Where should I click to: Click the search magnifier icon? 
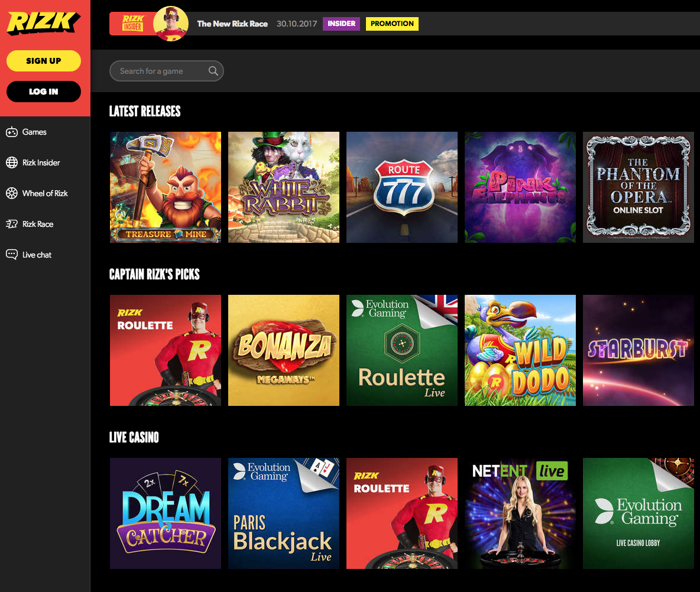[x=213, y=71]
